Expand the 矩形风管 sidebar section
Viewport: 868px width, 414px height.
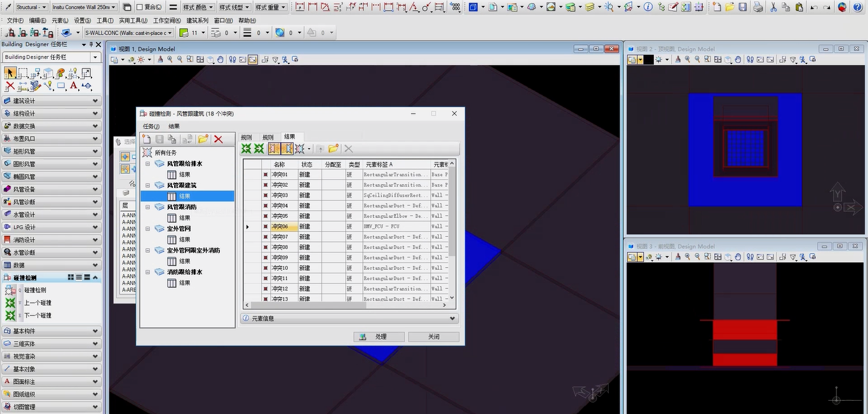[x=51, y=151]
